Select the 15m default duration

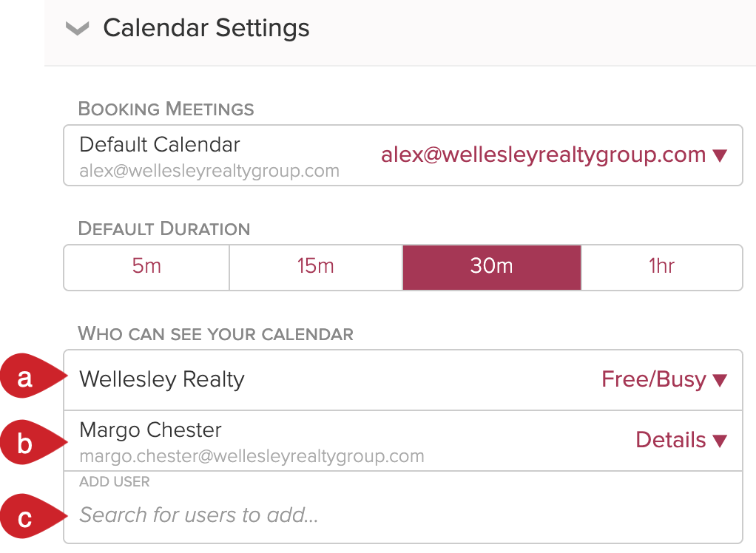316,268
